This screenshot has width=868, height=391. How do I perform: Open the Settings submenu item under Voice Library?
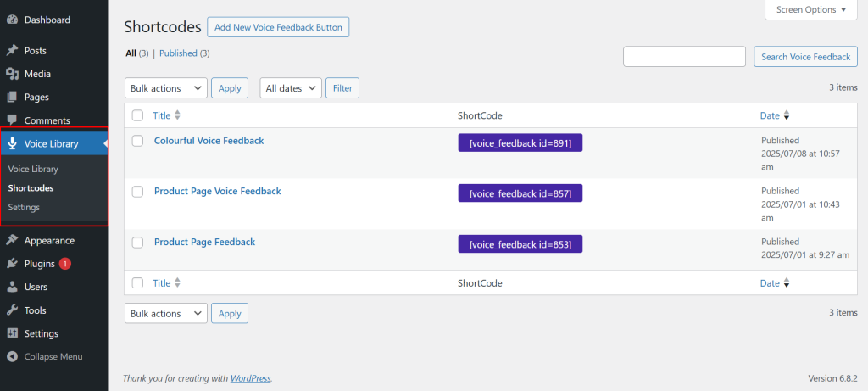pyautogui.click(x=24, y=207)
